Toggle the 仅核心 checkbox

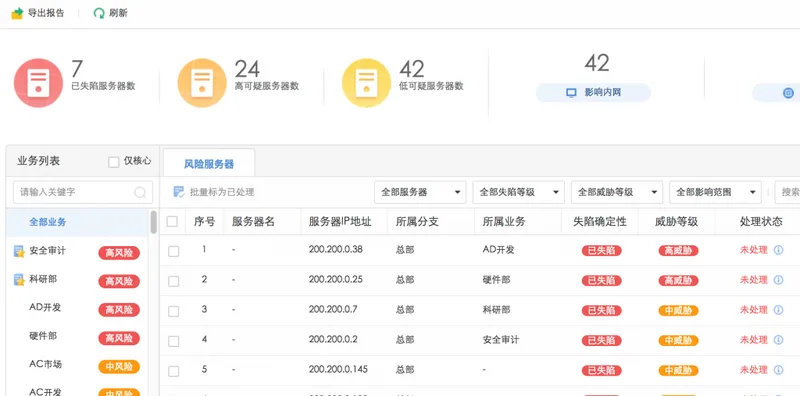(x=114, y=162)
